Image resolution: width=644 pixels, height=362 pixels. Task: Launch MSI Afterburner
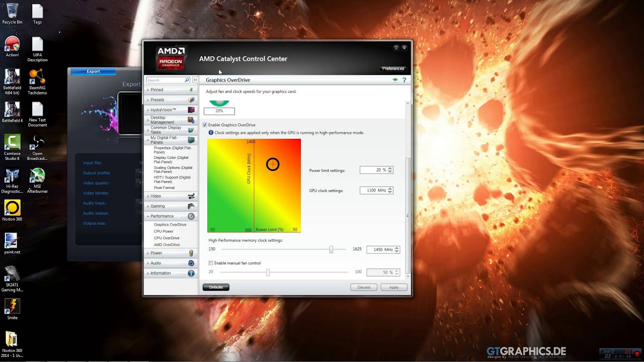(37, 180)
